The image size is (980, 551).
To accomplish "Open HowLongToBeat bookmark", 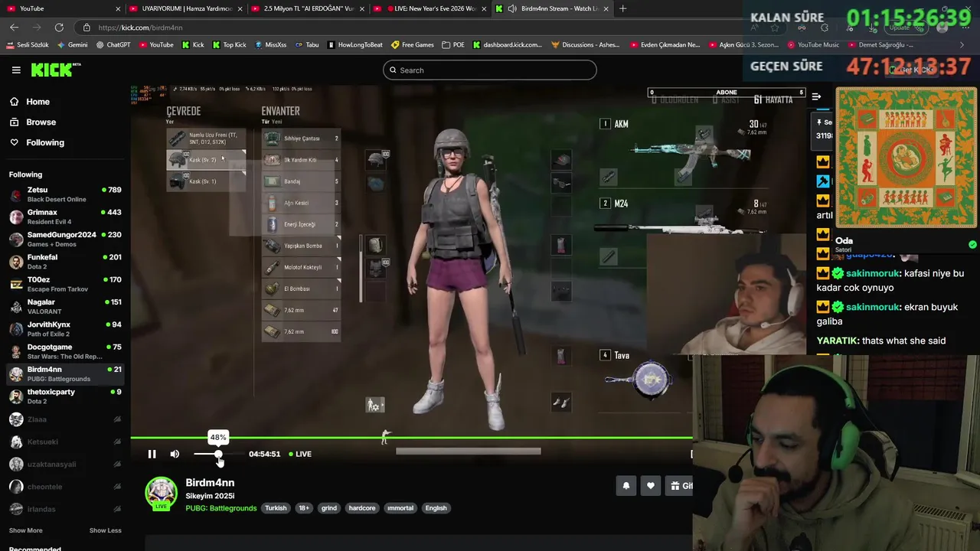I will pyautogui.click(x=354, y=45).
